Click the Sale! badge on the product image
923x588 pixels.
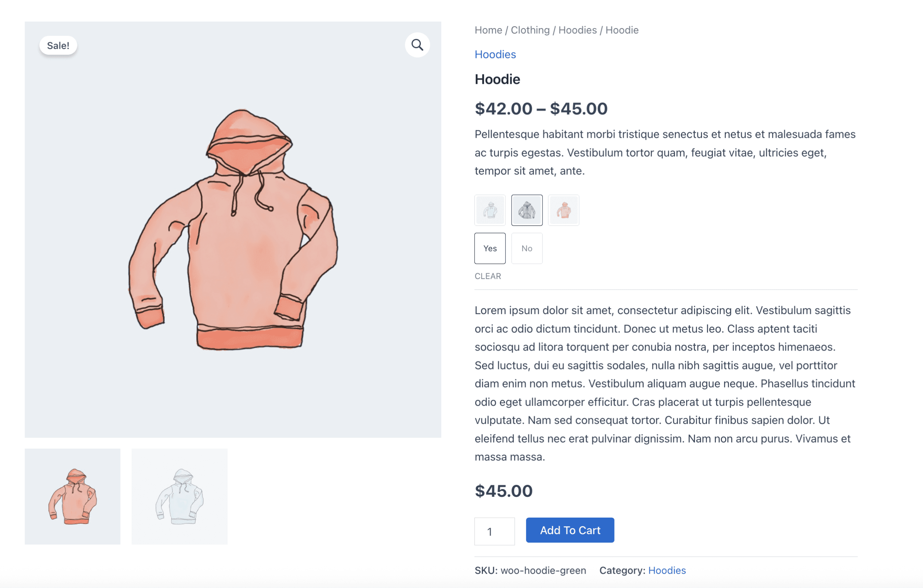click(58, 45)
